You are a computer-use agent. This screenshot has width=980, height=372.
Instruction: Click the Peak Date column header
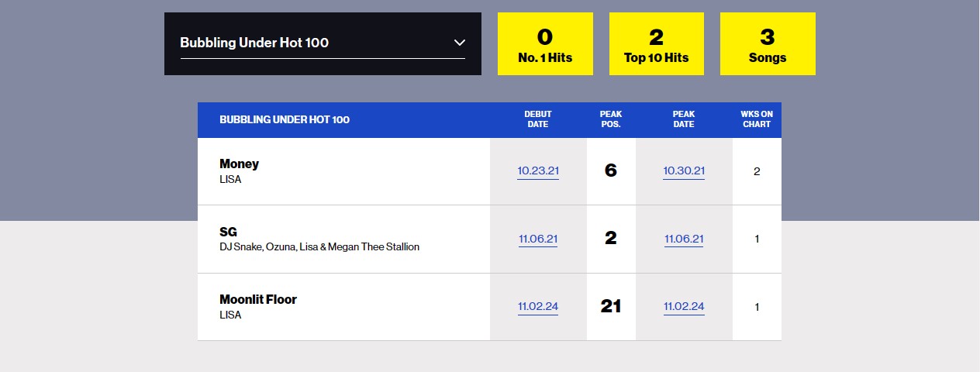click(684, 119)
